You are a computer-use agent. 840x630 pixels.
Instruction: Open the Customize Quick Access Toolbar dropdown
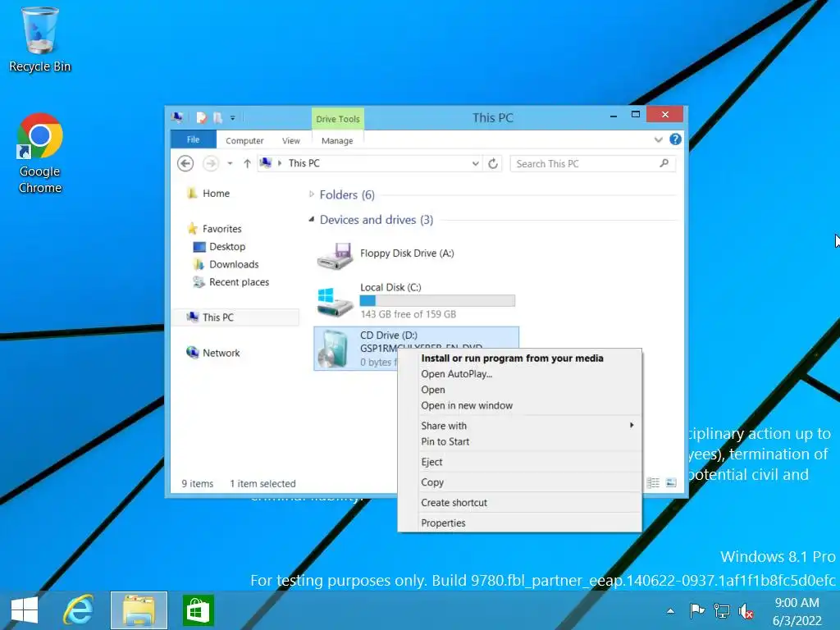[x=232, y=118]
